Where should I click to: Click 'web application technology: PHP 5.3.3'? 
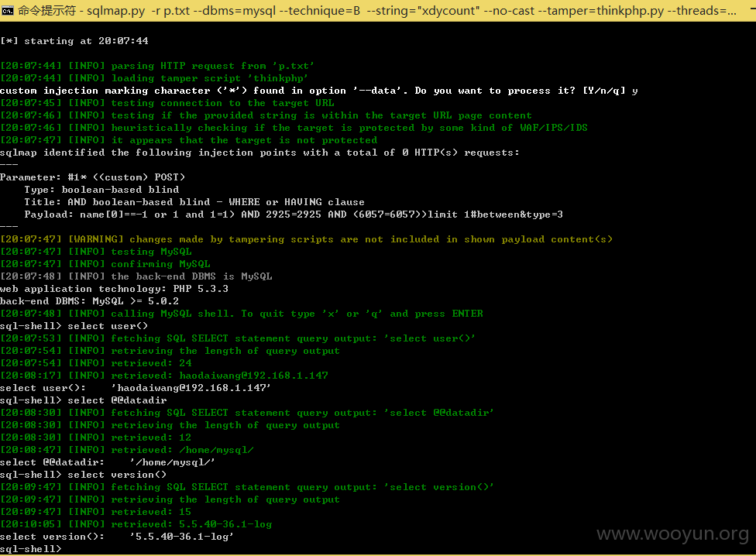115,289
